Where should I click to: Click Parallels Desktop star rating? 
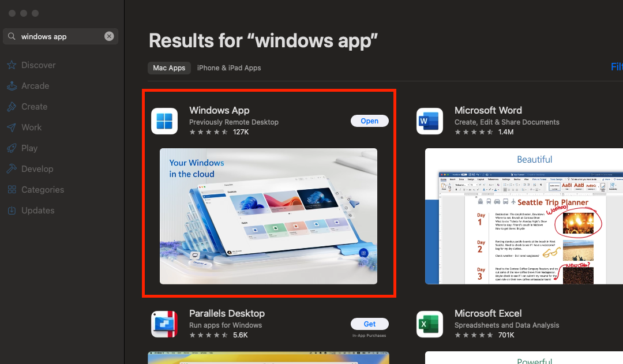[208, 335]
